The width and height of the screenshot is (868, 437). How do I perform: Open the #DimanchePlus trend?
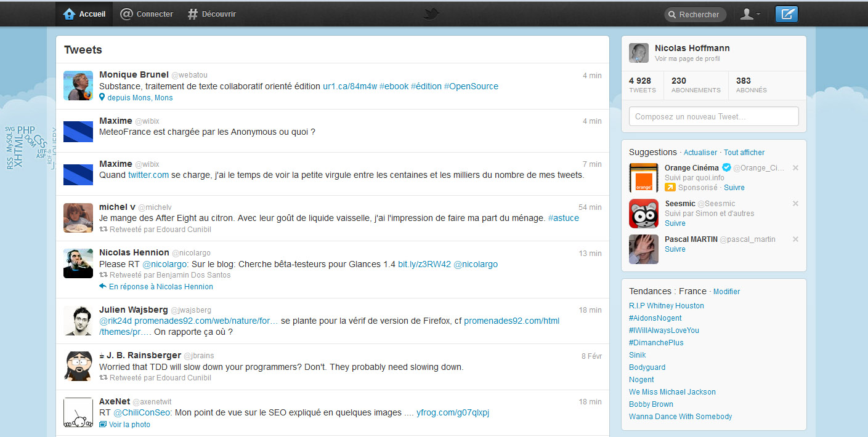click(x=656, y=343)
